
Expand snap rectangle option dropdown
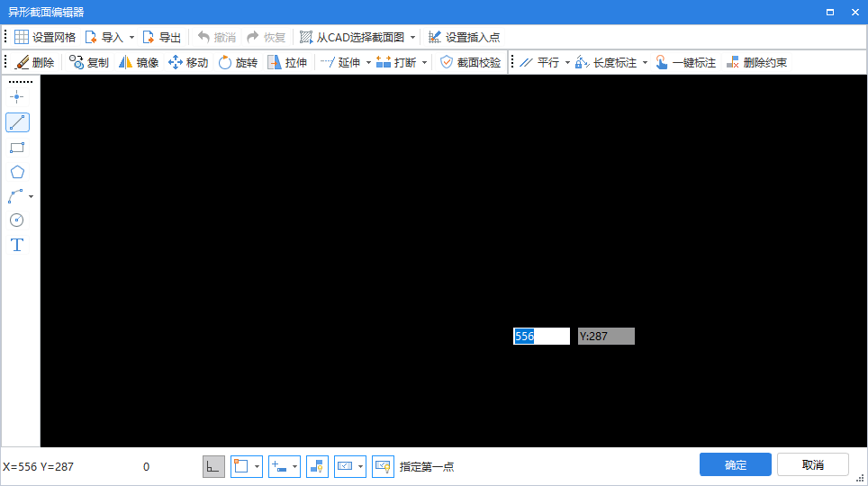click(x=257, y=466)
